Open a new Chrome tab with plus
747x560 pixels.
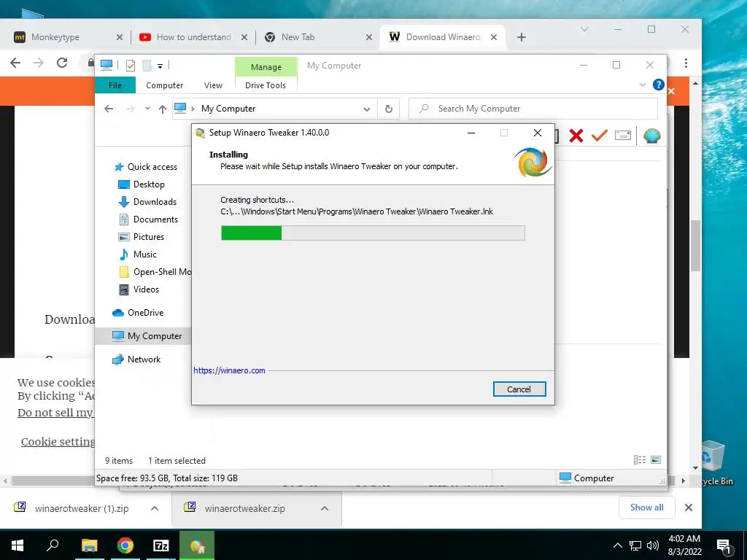point(522,37)
